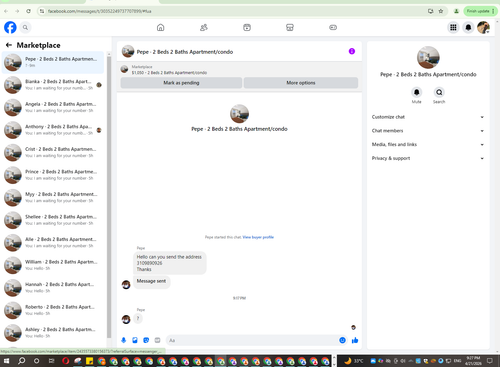Viewport: 500px width, 367px height.
Task: Click the browser address bar
Action: [x=233, y=11]
